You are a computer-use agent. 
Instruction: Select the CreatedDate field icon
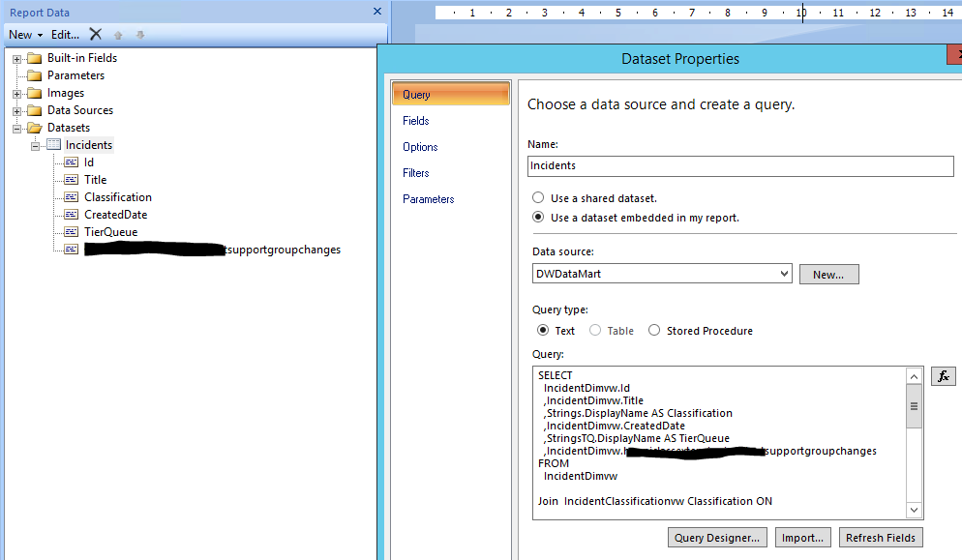[71, 215]
